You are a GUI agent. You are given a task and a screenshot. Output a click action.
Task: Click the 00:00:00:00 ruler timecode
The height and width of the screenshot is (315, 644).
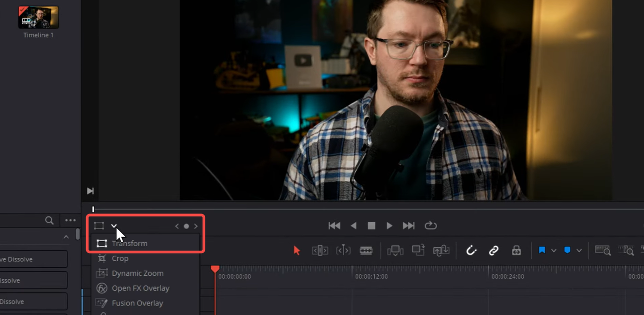[x=234, y=277]
